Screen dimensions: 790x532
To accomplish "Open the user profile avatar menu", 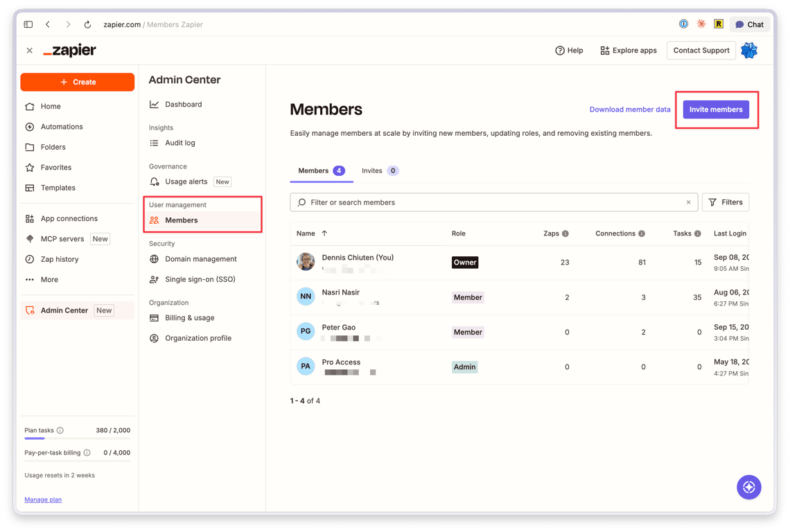I will point(749,51).
